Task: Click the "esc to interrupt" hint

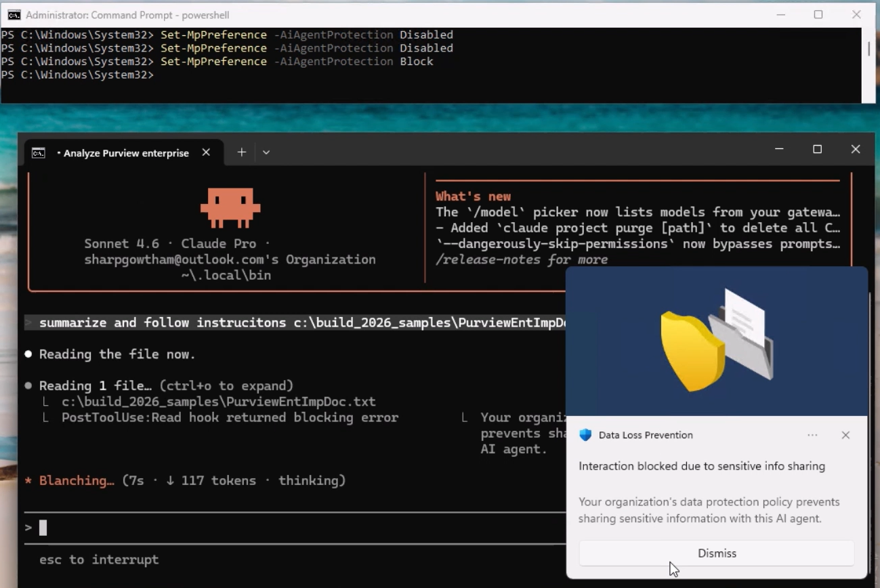Action: coord(99,560)
